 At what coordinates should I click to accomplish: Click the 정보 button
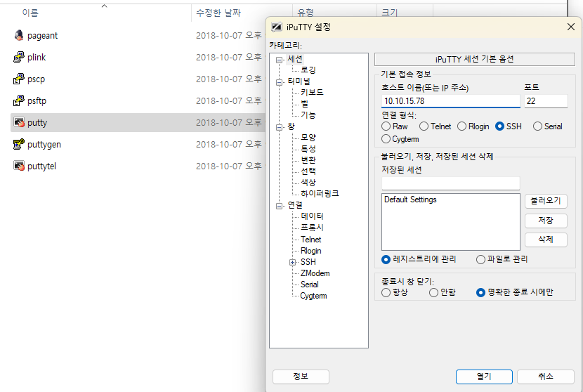[x=301, y=377]
